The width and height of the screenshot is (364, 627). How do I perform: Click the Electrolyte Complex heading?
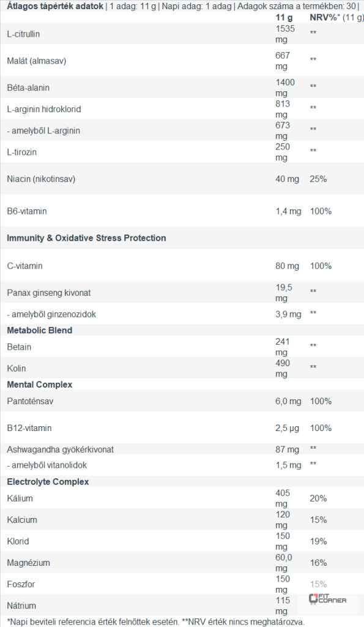48,481
